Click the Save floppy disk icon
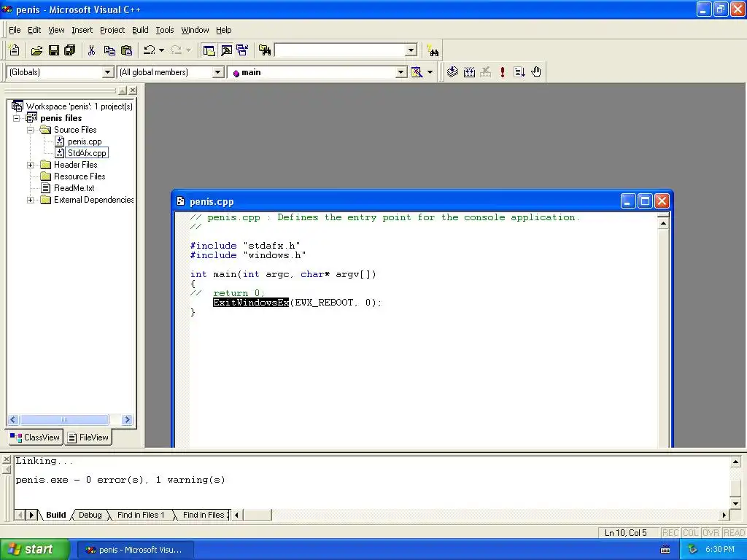Screen dimensions: 747x560 point(54,50)
